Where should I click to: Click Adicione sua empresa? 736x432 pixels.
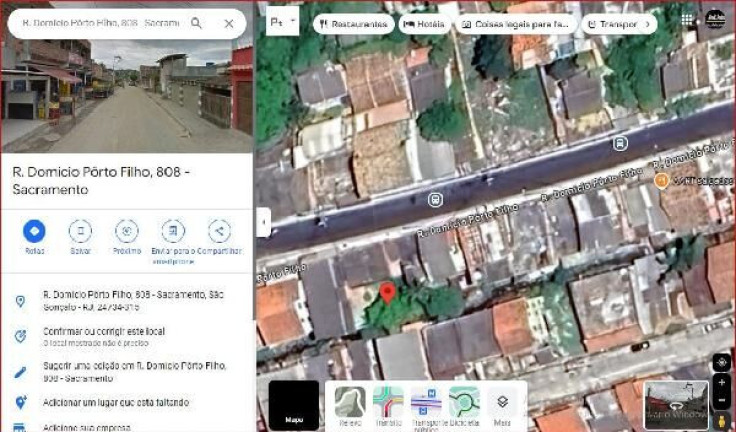[x=87, y=428]
